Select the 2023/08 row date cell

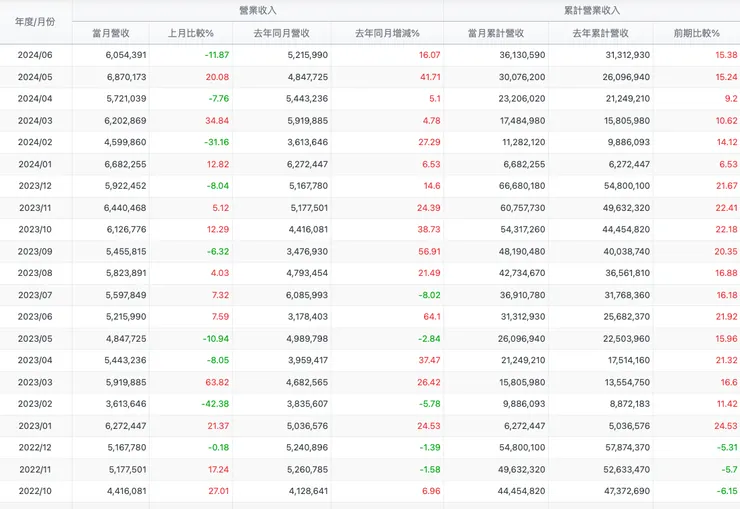[x=35, y=273]
